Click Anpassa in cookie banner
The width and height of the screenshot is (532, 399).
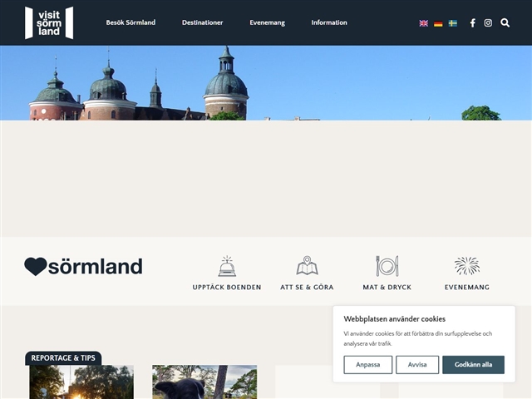(x=367, y=365)
